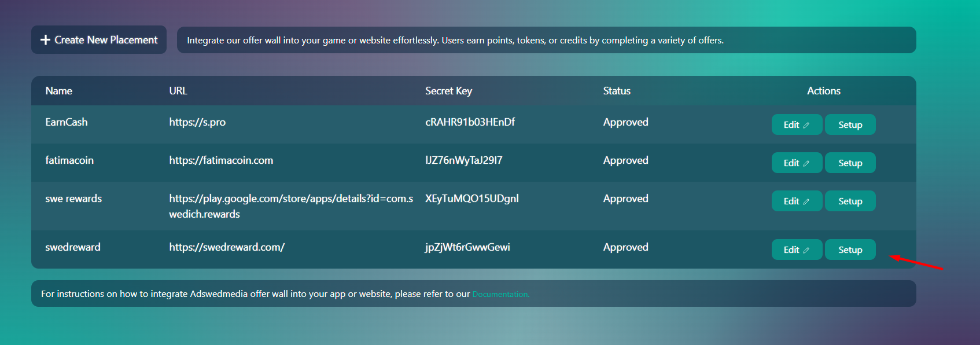Select the secret key jpZjWt6rGwwGewi
Viewport: 980px width, 345px height.
(x=467, y=247)
